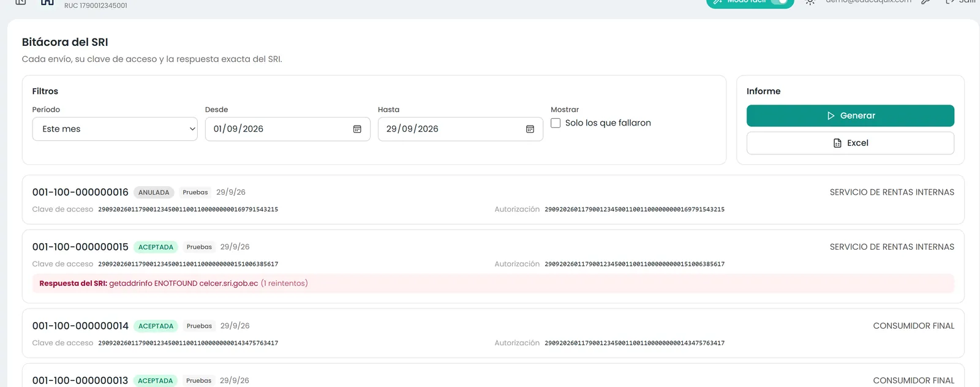Screen dimensions: 980x387
Task: Select document number 001-100-000000015
Action: click(80, 247)
